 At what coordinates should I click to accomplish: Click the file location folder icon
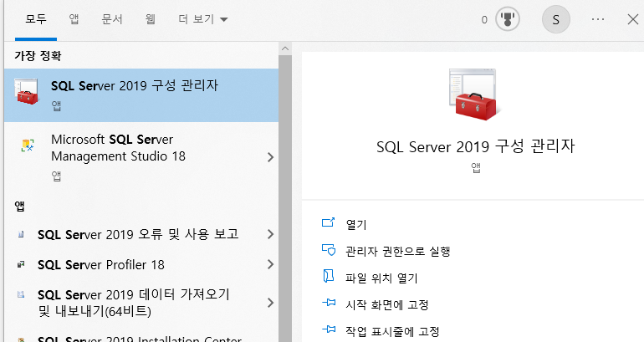(328, 276)
